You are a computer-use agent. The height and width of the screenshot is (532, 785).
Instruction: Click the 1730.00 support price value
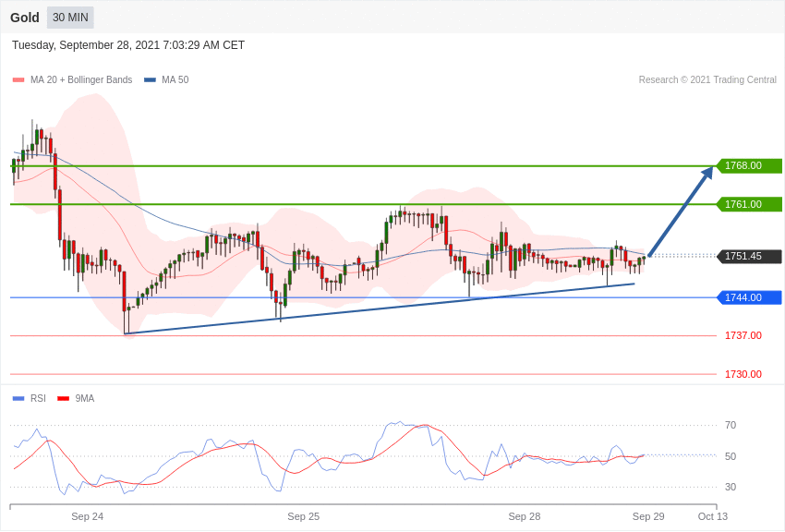click(743, 374)
